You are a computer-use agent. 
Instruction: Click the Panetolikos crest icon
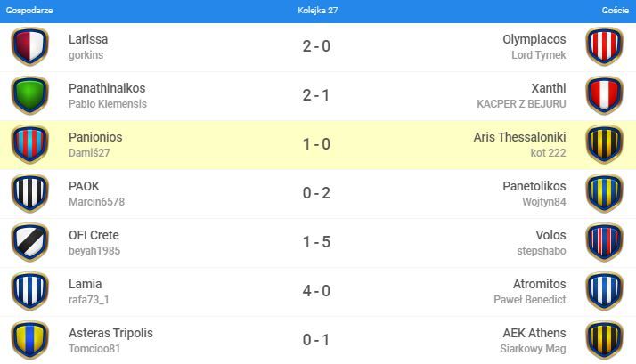(x=604, y=194)
